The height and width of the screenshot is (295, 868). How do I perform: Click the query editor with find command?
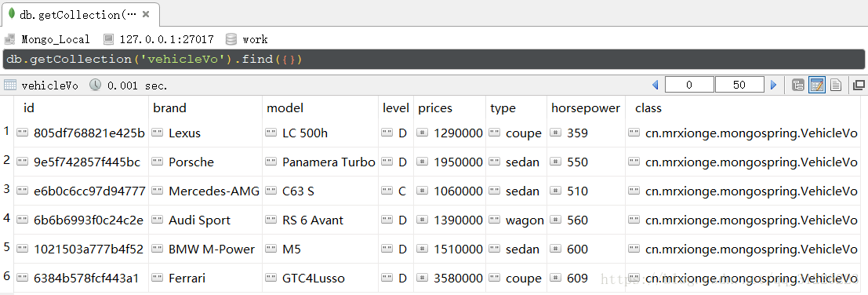pyautogui.click(x=434, y=59)
